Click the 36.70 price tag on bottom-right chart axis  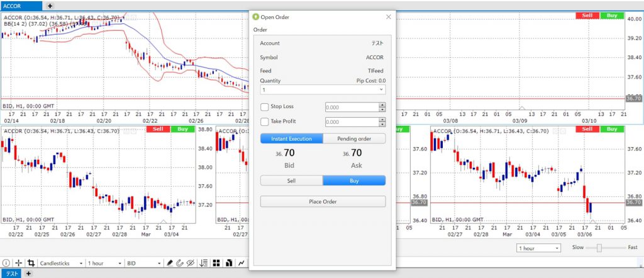click(x=633, y=203)
